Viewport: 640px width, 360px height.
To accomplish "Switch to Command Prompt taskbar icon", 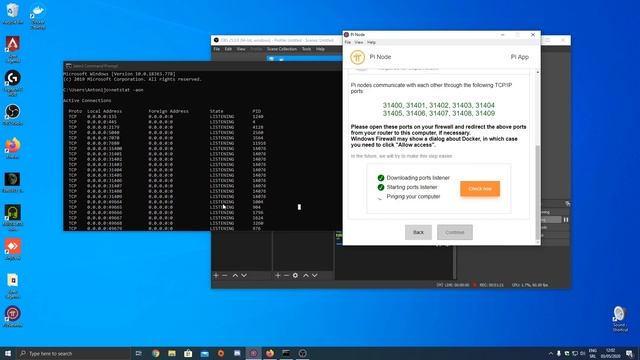I will click(286, 353).
